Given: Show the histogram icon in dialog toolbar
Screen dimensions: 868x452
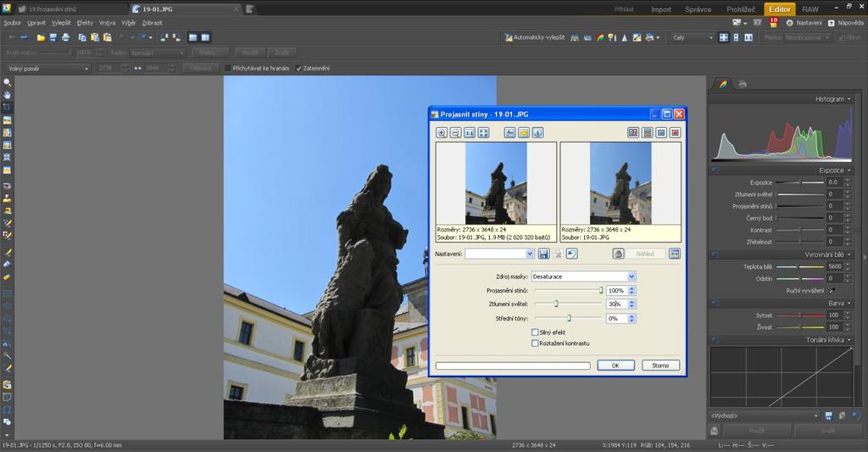Looking at the screenshot, I should (x=509, y=133).
